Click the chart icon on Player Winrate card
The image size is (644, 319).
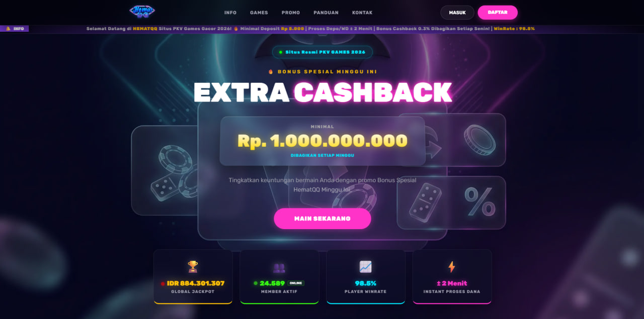tap(365, 267)
